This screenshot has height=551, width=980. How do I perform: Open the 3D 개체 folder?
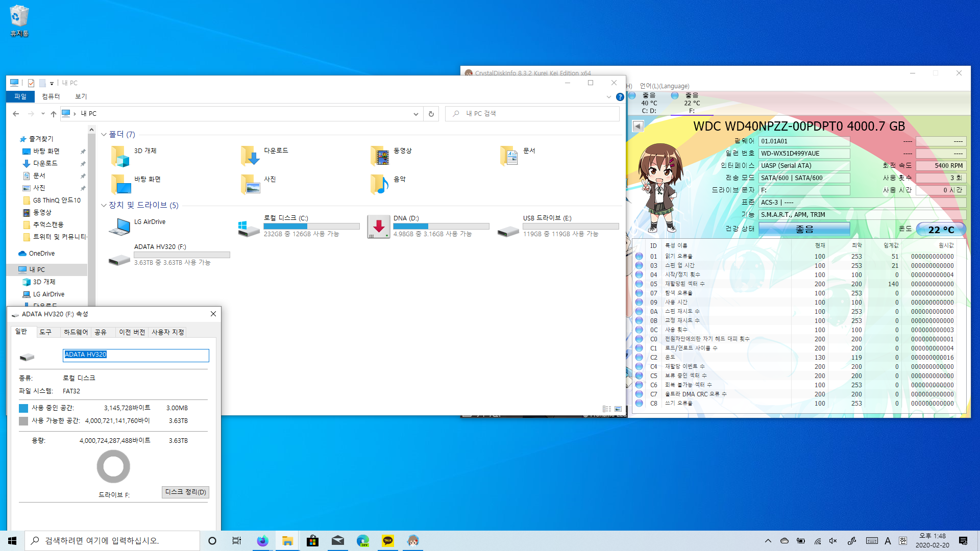click(x=121, y=156)
